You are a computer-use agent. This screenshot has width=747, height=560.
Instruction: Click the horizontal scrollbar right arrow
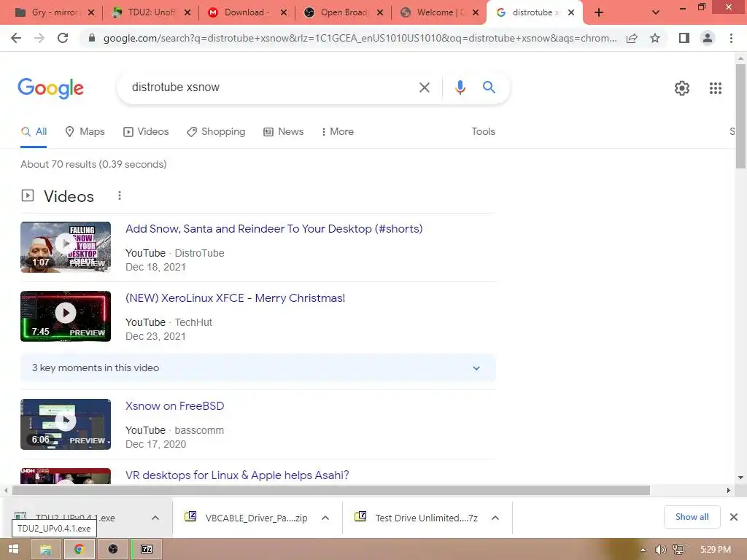click(728, 490)
